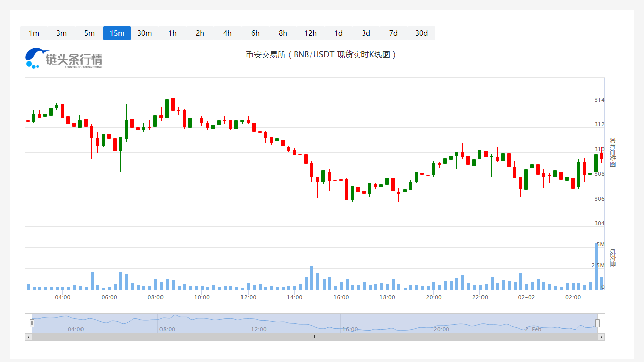The width and height of the screenshot is (644, 362).
Task: Show the 1h K-line chart
Action: click(x=172, y=33)
